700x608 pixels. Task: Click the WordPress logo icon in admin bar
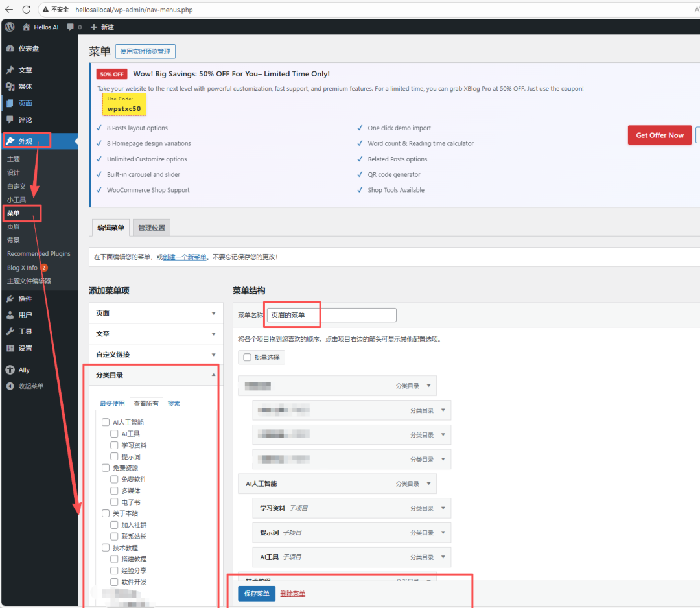click(10, 27)
